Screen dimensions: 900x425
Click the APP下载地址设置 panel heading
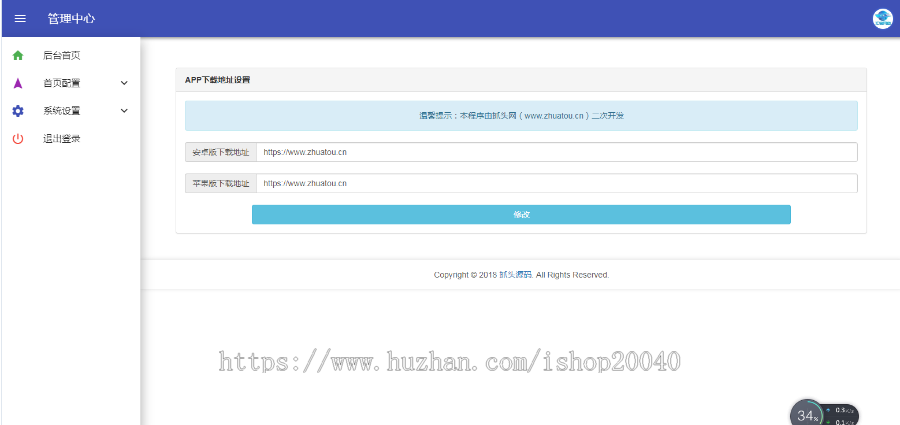pyautogui.click(x=218, y=80)
